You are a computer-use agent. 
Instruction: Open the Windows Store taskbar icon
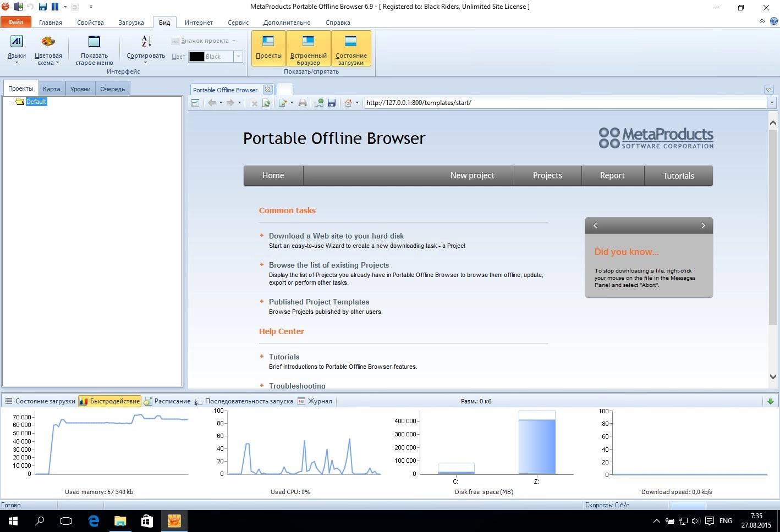click(147, 520)
